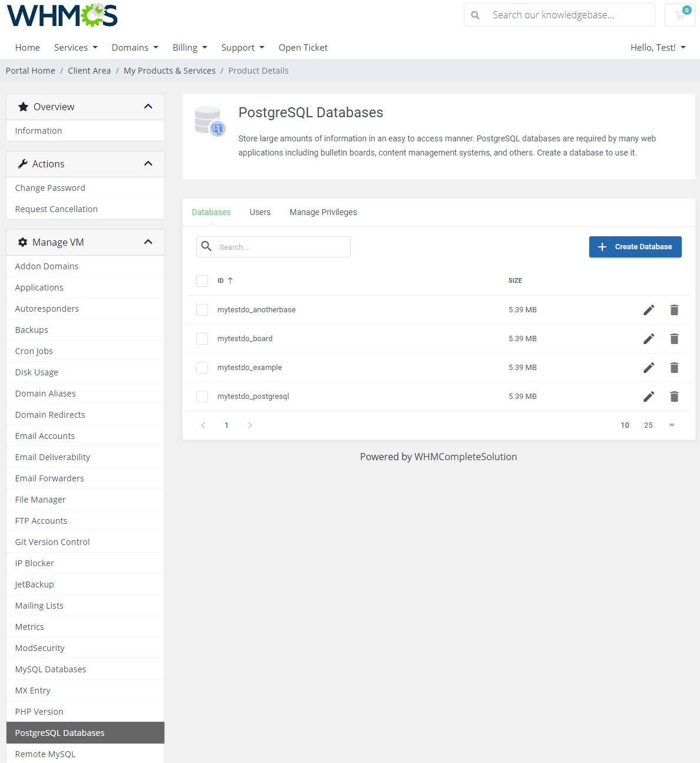The width and height of the screenshot is (700, 763).
Task: Click the WHMCS logo
Action: 61,15
